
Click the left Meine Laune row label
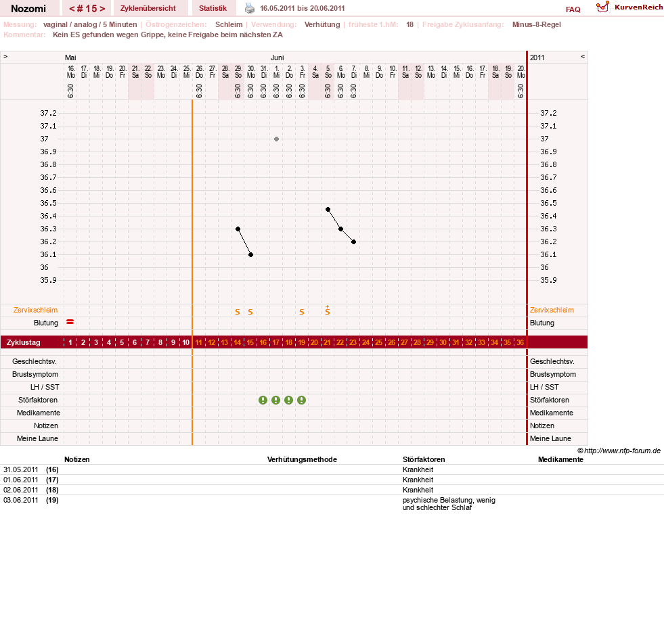coord(37,438)
